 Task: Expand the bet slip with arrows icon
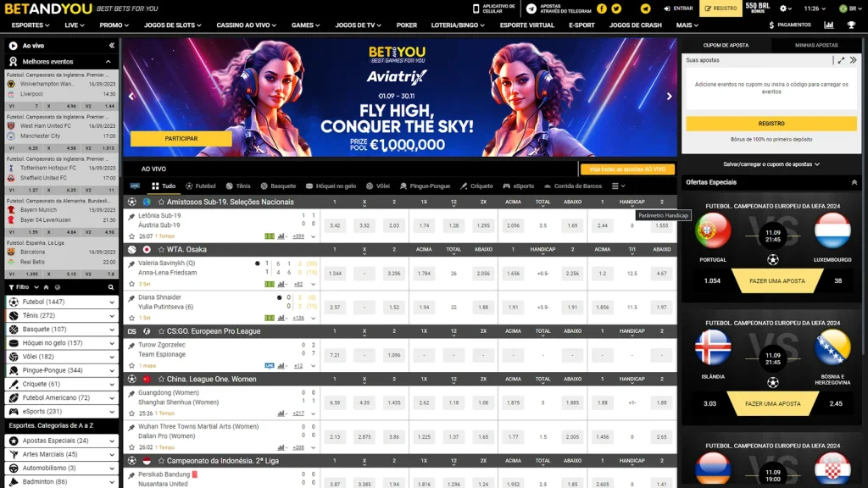pos(841,60)
